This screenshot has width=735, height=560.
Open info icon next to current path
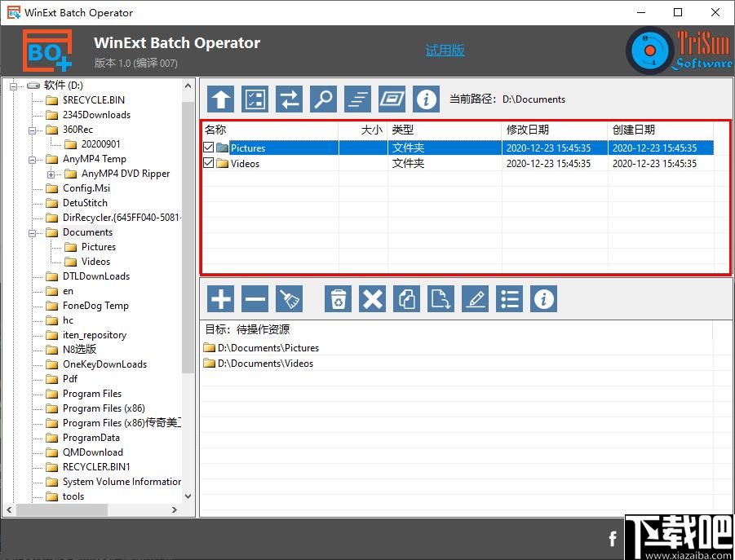pos(426,99)
